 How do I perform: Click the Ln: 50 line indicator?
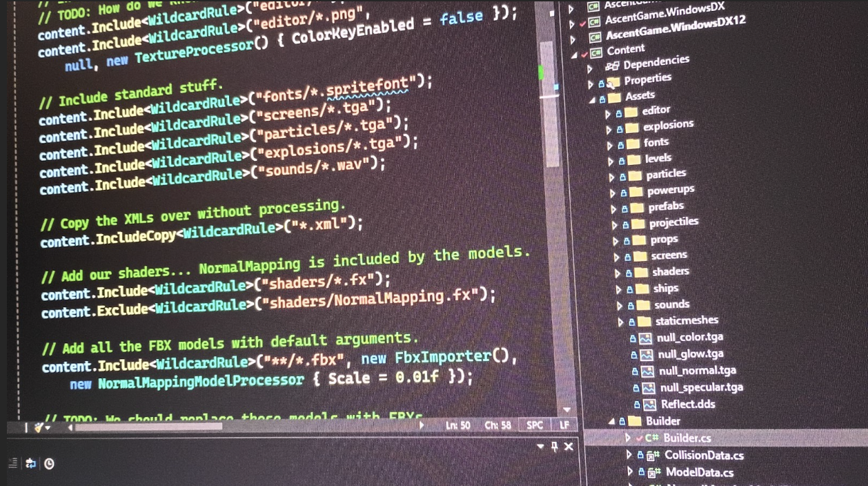point(457,426)
